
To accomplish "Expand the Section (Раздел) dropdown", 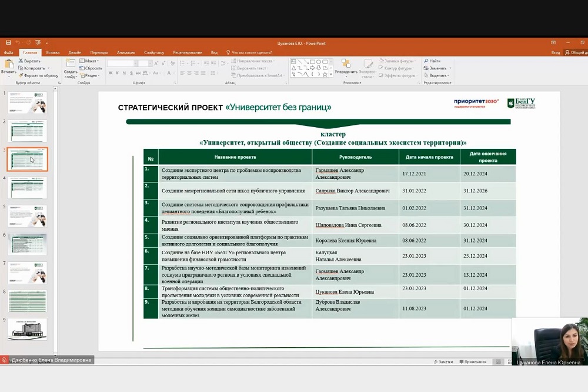I will [91, 75].
